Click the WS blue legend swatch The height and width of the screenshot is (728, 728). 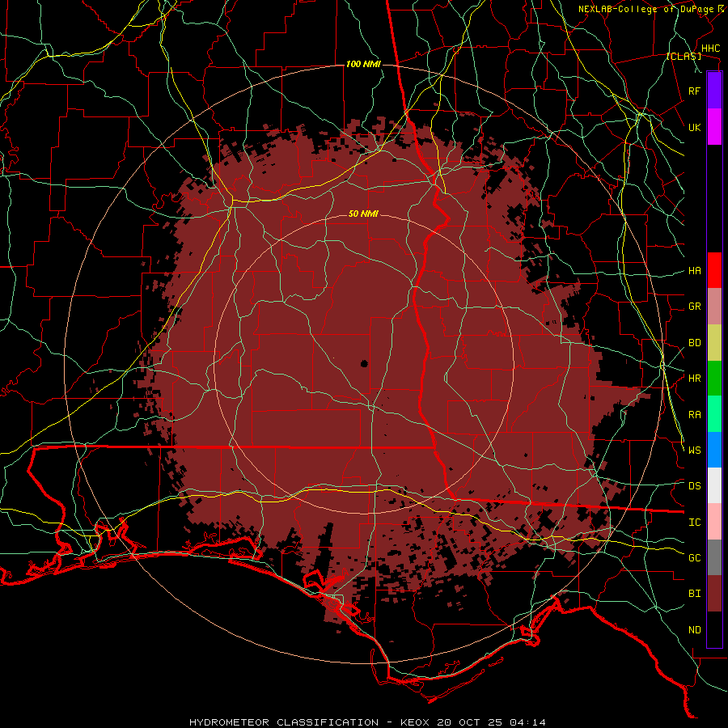(714, 450)
